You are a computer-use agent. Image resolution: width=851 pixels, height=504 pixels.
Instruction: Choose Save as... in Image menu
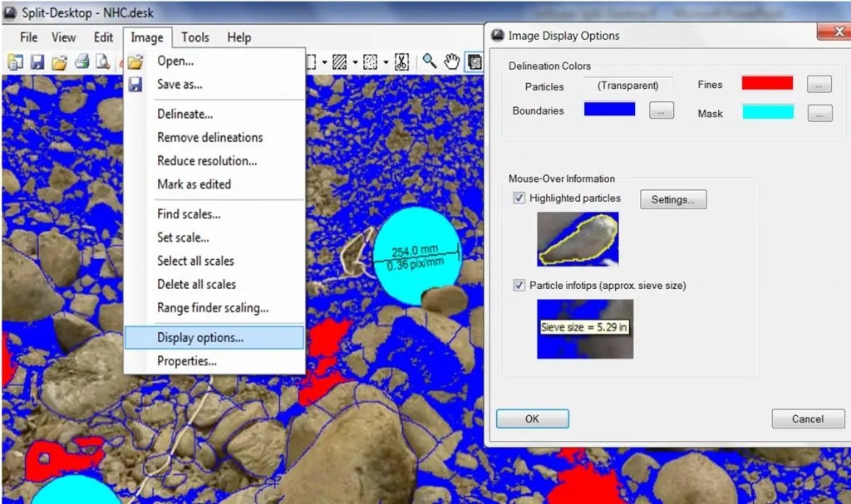coord(214,84)
